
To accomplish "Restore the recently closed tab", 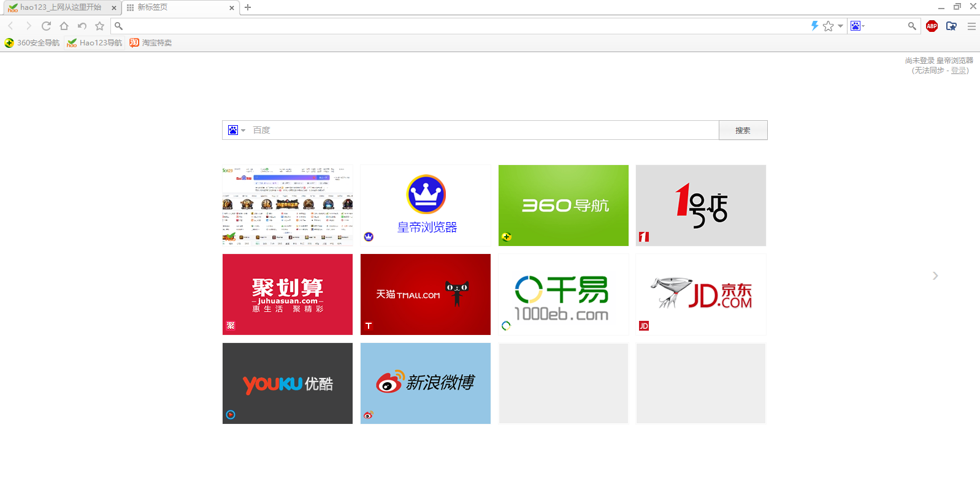I will pyautogui.click(x=82, y=26).
